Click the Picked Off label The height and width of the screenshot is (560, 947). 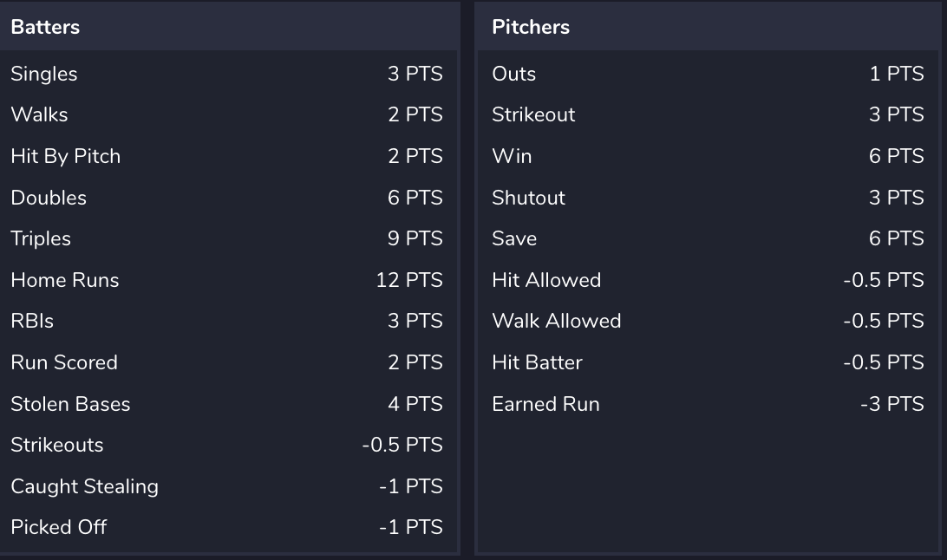click(59, 527)
